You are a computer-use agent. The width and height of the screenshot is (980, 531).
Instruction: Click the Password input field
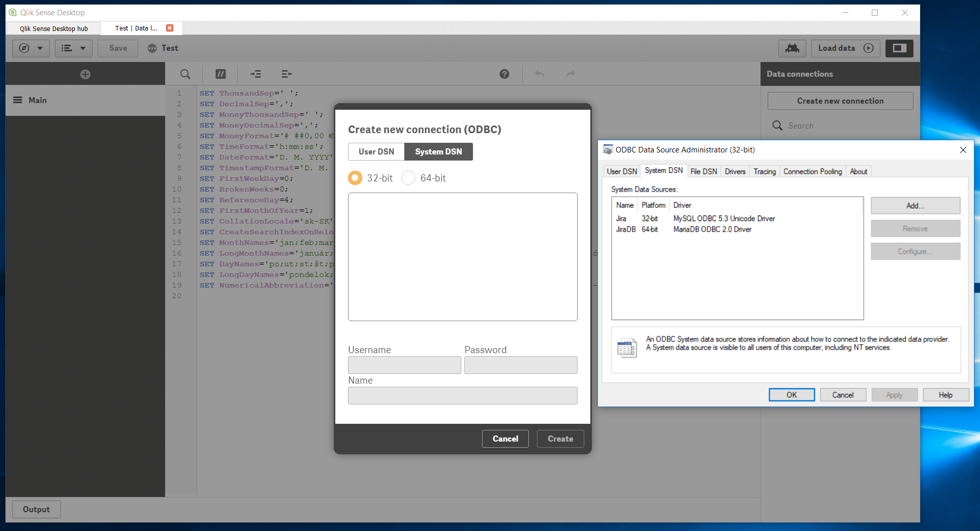521,365
